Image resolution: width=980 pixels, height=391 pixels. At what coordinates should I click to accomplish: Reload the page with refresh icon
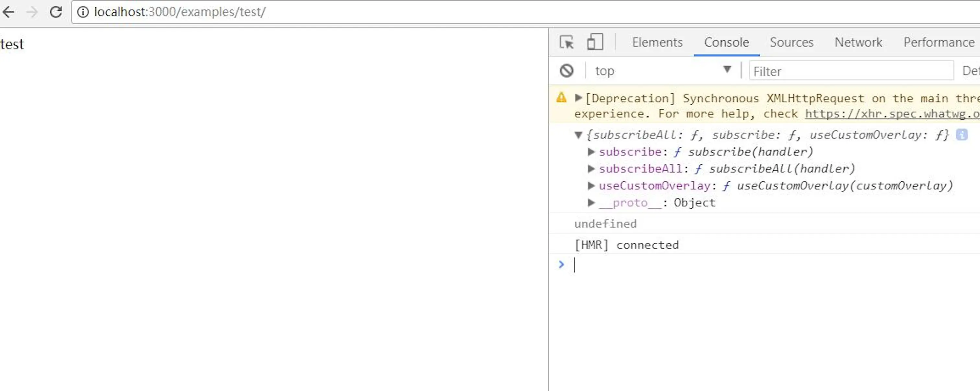[56, 12]
